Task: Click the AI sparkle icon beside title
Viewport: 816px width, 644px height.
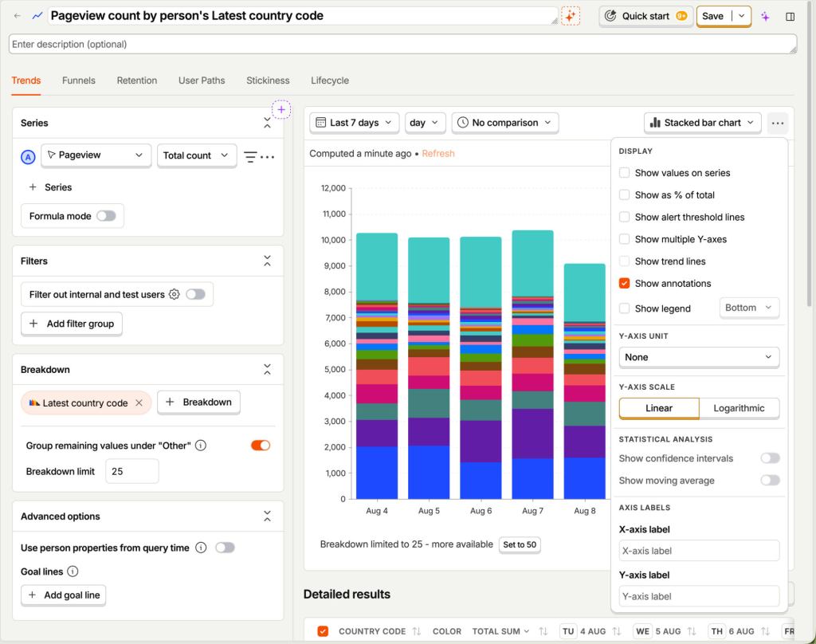Action: click(571, 16)
